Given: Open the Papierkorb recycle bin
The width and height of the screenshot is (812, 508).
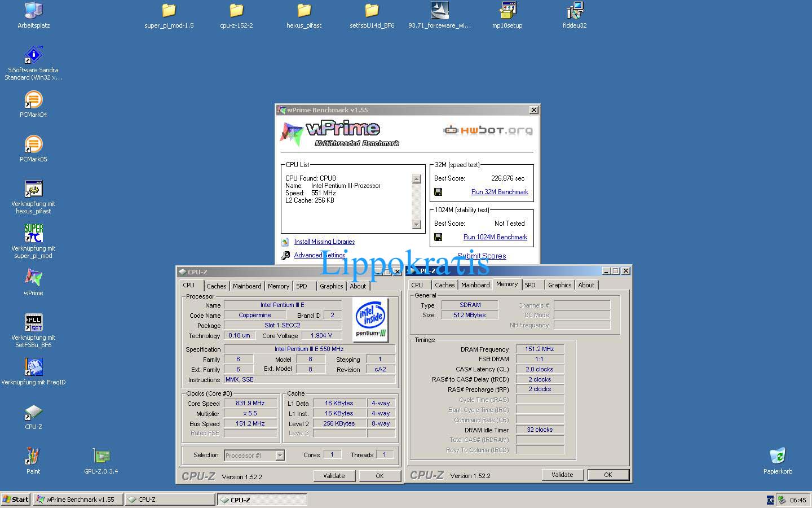Looking at the screenshot, I should click(778, 461).
